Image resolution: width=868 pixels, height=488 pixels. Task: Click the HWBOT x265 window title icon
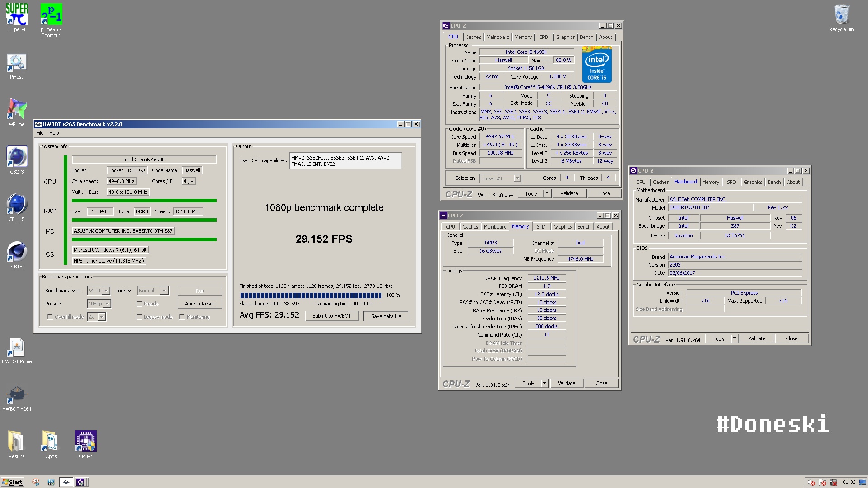pyautogui.click(x=38, y=124)
